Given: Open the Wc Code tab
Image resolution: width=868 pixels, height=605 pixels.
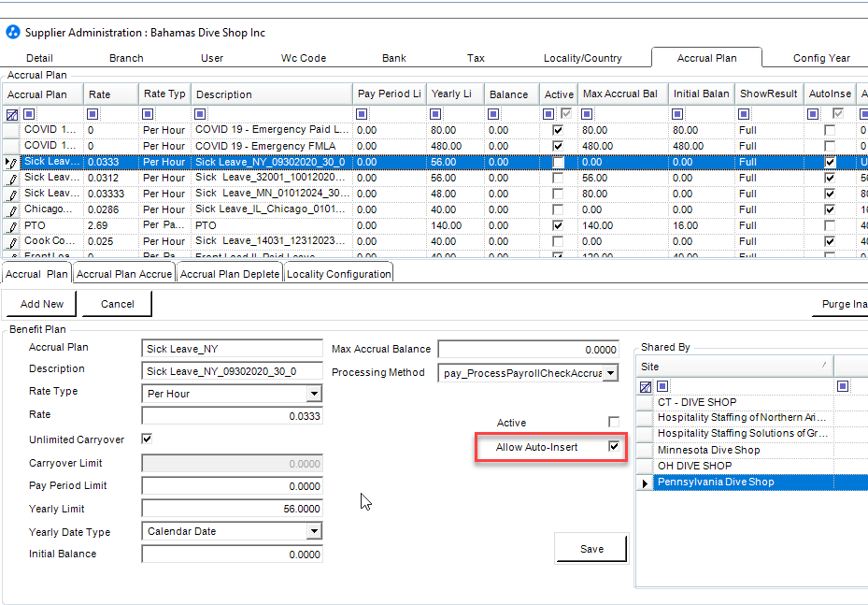Looking at the screenshot, I should pyautogui.click(x=304, y=58).
